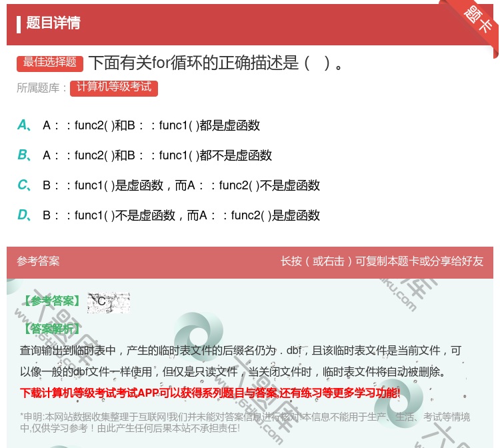Image resolution: width=500 pixels, height=448 pixels.
Task: Click the 所属题库 label
Action: point(41,88)
